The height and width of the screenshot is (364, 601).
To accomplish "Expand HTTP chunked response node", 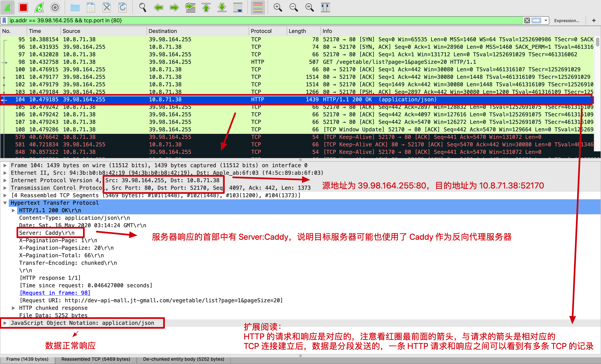I will (x=13, y=308).
